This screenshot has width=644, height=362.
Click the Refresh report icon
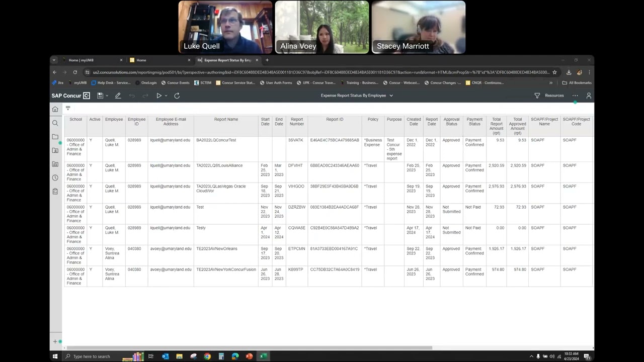tap(177, 96)
